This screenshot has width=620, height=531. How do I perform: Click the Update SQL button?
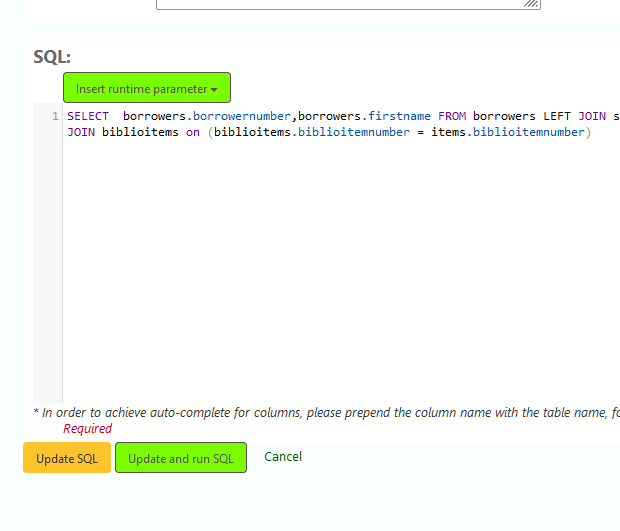click(67, 458)
